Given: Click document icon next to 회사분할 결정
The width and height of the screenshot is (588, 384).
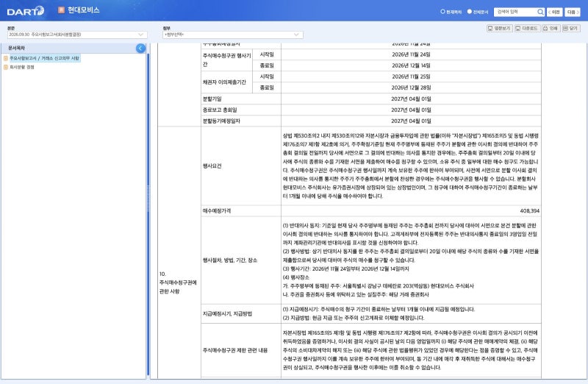Looking at the screenshot, I should click(x=6, y=67).
